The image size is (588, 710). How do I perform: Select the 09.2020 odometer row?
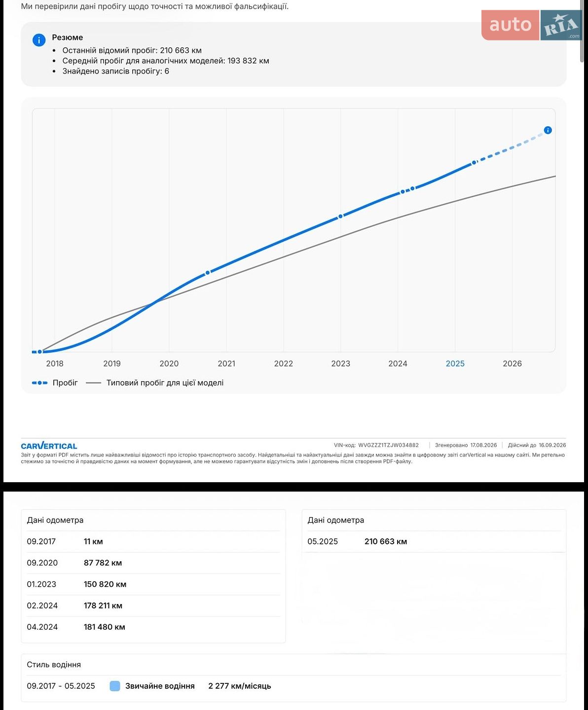point(153,563)
